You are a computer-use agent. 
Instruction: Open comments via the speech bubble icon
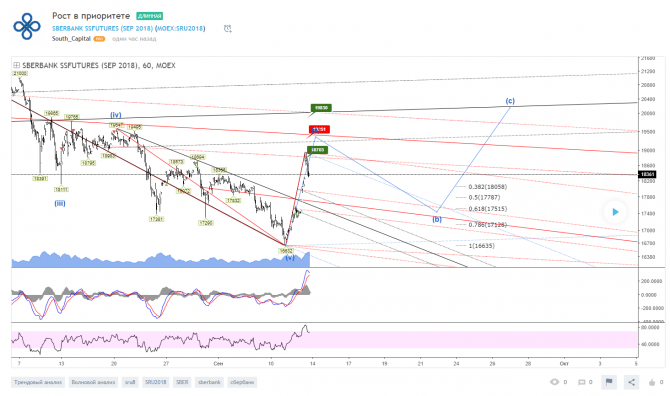582,382
